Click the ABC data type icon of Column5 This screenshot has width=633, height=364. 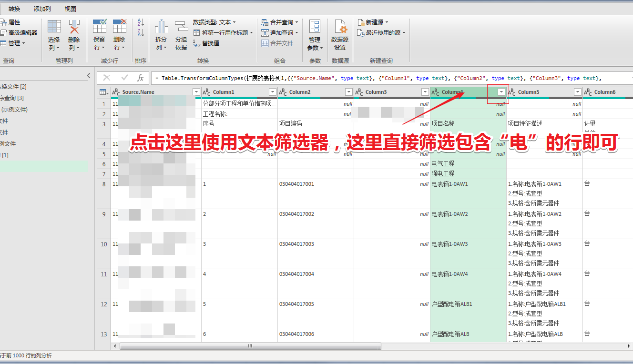click(x=512, y=92)
